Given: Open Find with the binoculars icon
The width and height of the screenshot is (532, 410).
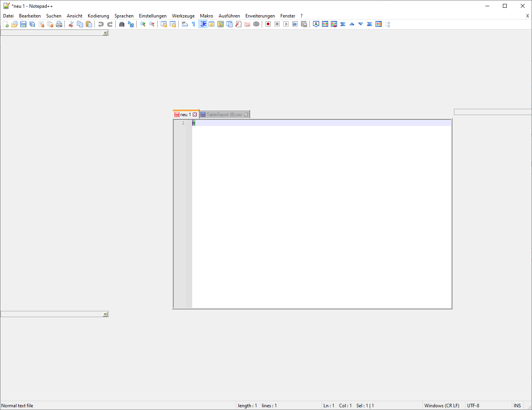Looking at the screenshot, I should coord(122,24).
